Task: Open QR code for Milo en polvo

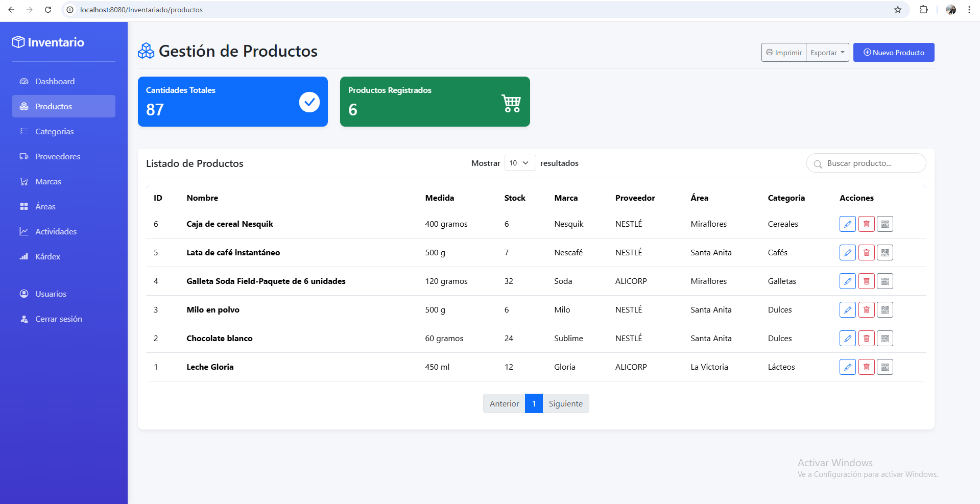Action: coord(885,310)
